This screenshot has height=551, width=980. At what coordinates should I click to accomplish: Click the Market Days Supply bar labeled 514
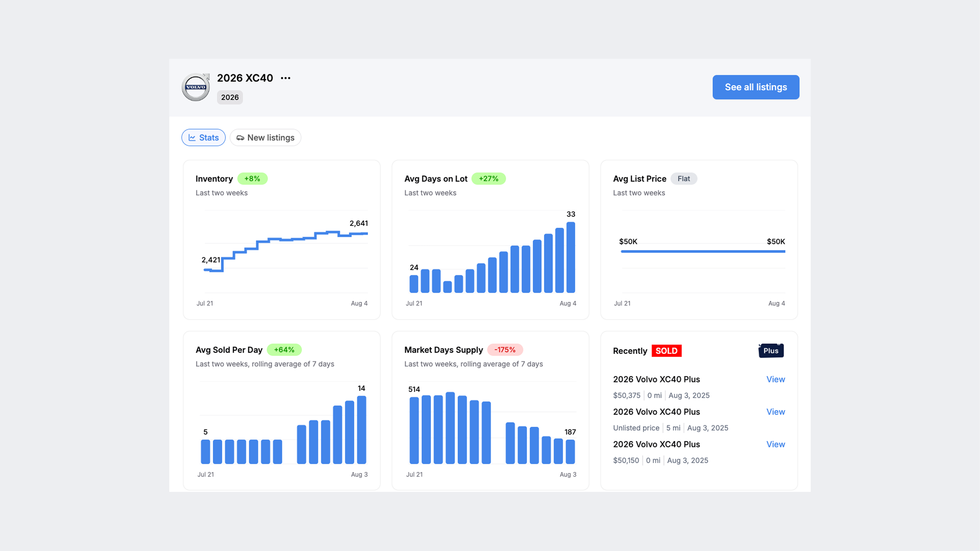414,431
